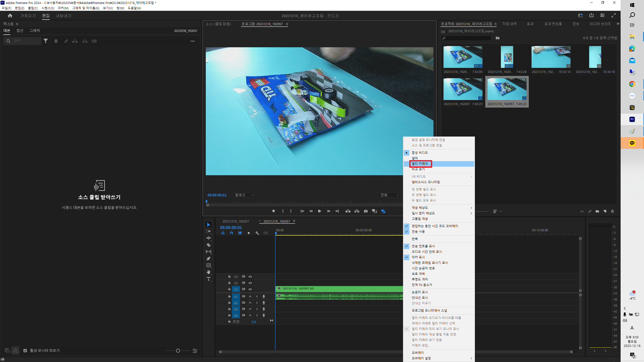Mute audio track A1
This screenshot has height=362, width=644.
(x=250, y=297)
